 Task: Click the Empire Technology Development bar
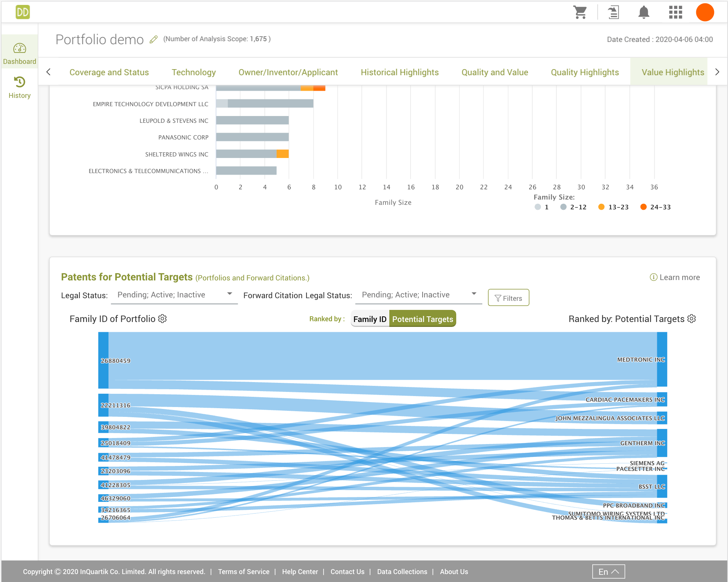point(265,104)
